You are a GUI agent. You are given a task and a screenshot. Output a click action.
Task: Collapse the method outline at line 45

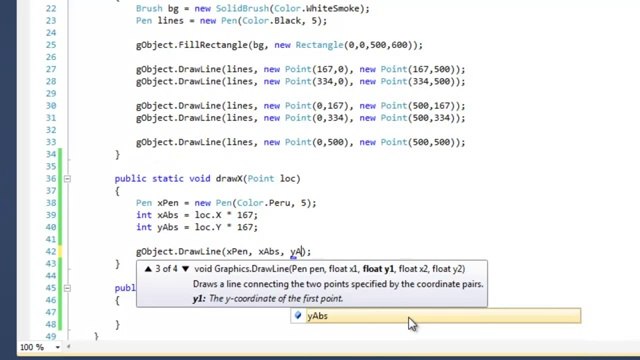67,288
